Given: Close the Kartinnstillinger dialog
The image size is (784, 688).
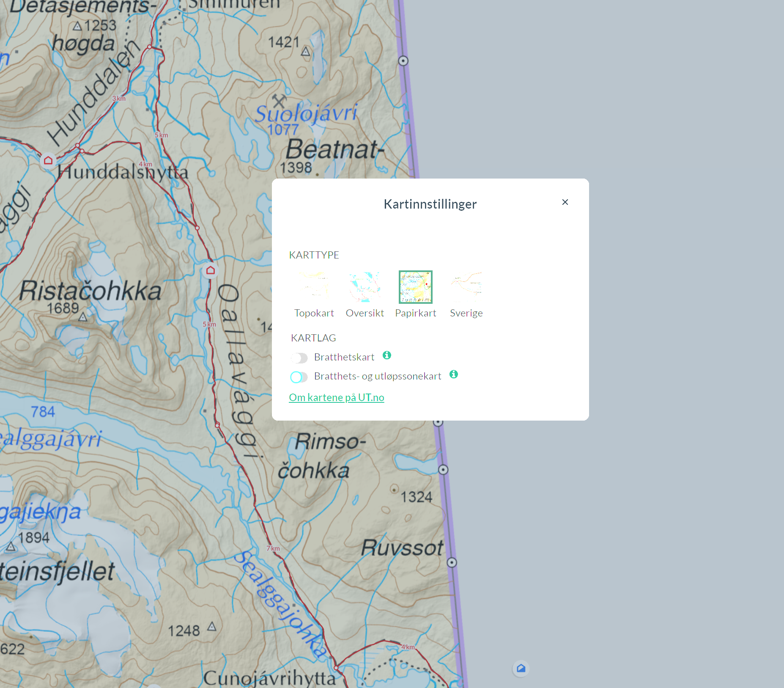Looking at the screenshot, I should pyautogui.click(x=565, y=202).
